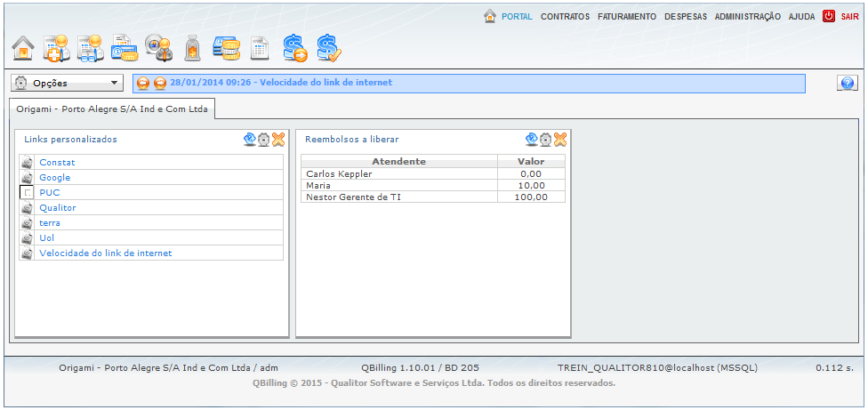
Task: Open the FATURAMENTO menu
Action: pyautogui.click(x=627, y=16)
